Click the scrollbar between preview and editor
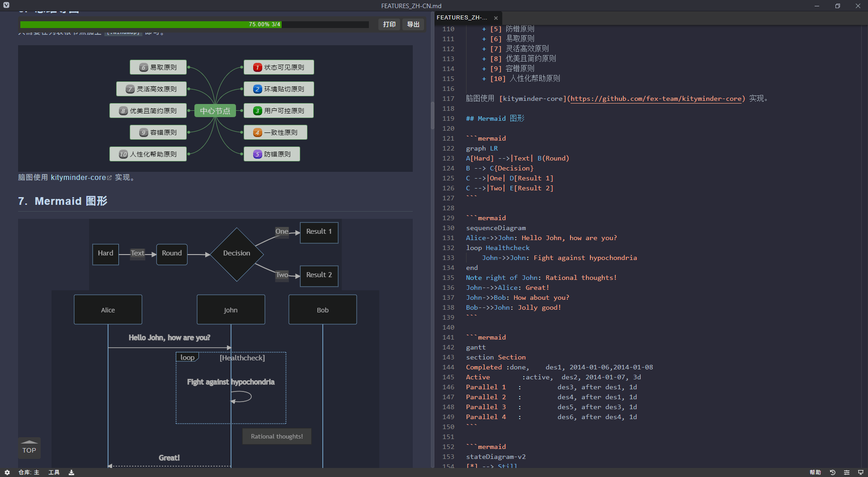 tap(432, 115)
